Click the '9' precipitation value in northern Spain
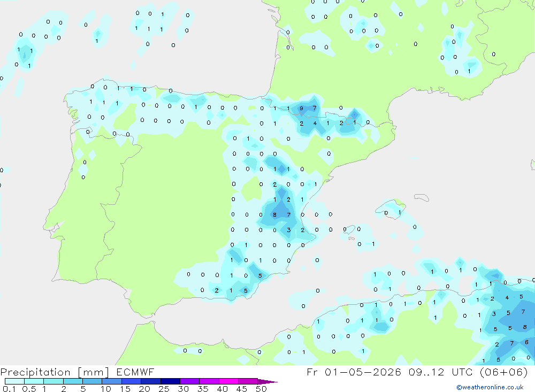This screenshot has width=535, height=392. coord(301,109)
